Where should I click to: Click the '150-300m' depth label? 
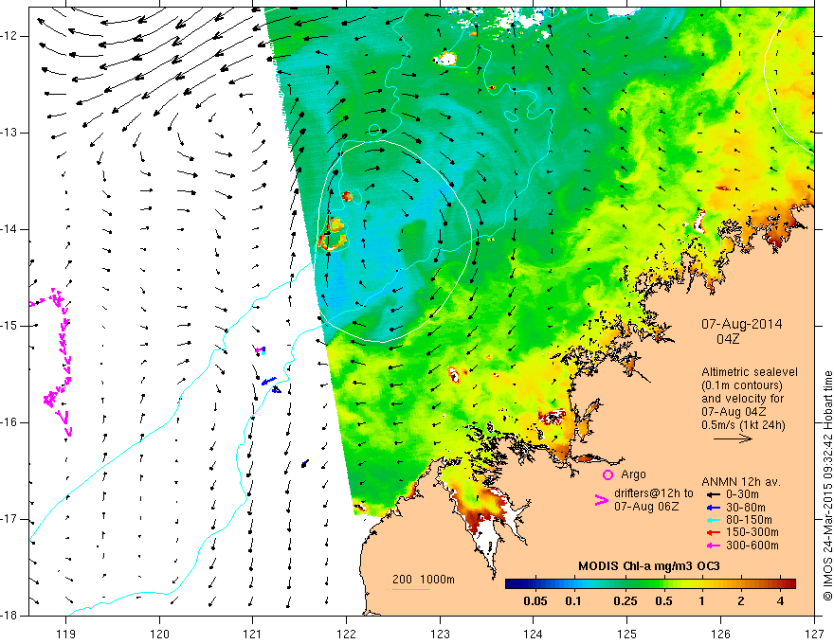point(752,532)
